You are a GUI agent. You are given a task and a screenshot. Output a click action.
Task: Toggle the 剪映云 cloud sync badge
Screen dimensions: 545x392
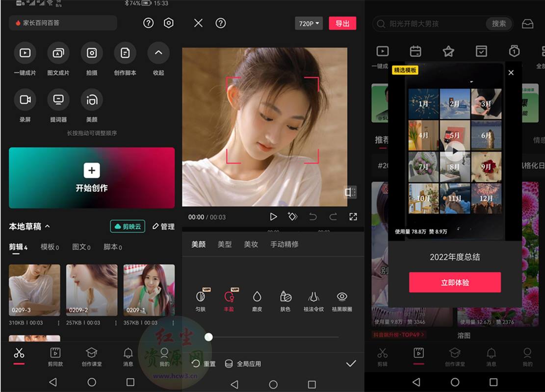127,226
